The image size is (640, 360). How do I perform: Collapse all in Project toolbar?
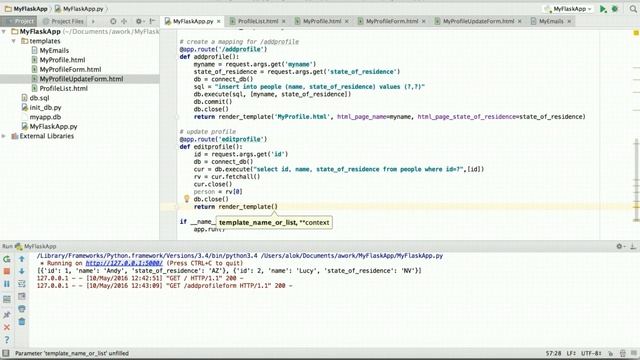(x=124, y=21)
